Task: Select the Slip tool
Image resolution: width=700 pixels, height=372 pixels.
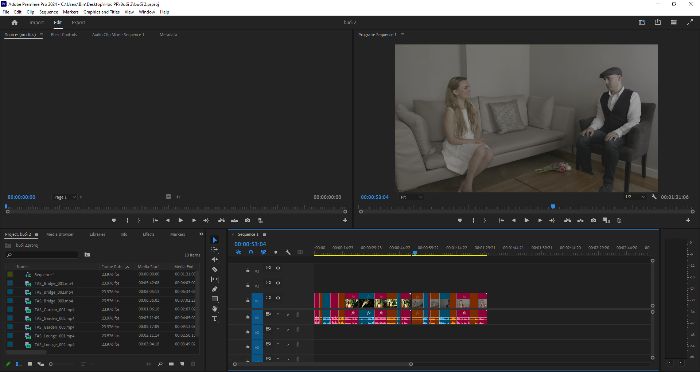Action: coord(215,279)
